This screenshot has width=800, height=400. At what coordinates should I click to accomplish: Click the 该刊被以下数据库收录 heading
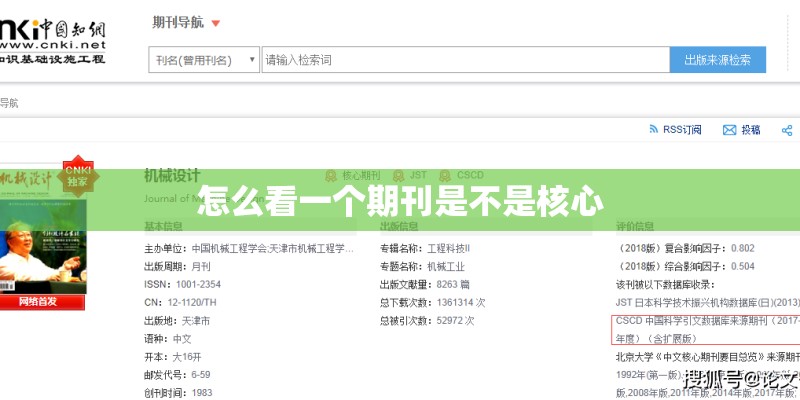pos(665,285)
